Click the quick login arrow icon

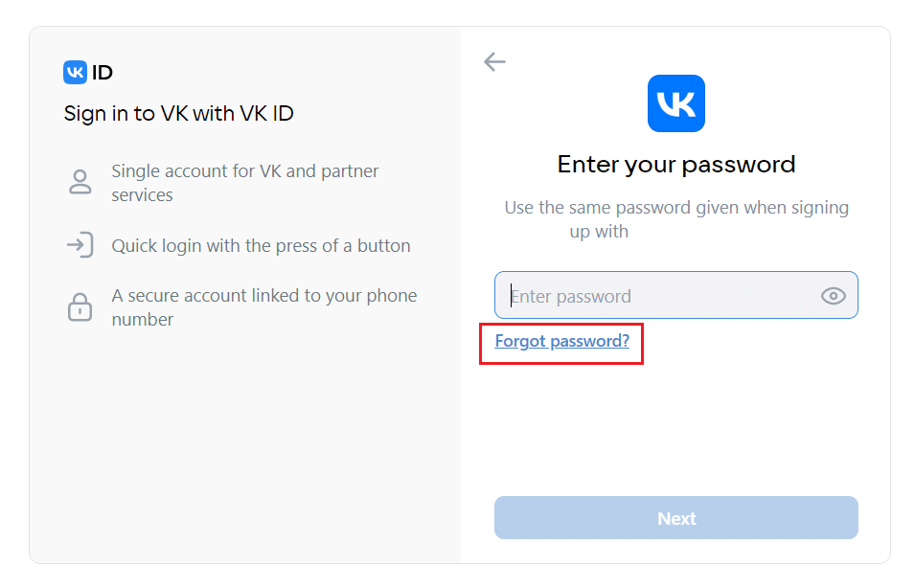click(80, 245)
